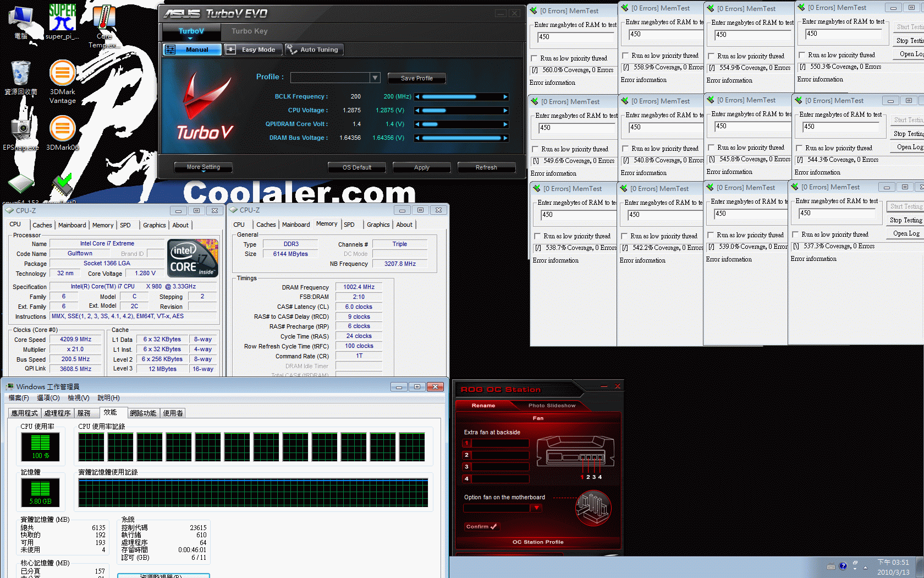Click Stop Testing in 537.3% Coverage MemTest
Screen dimensions: 924x578
[x=905, y=220]
